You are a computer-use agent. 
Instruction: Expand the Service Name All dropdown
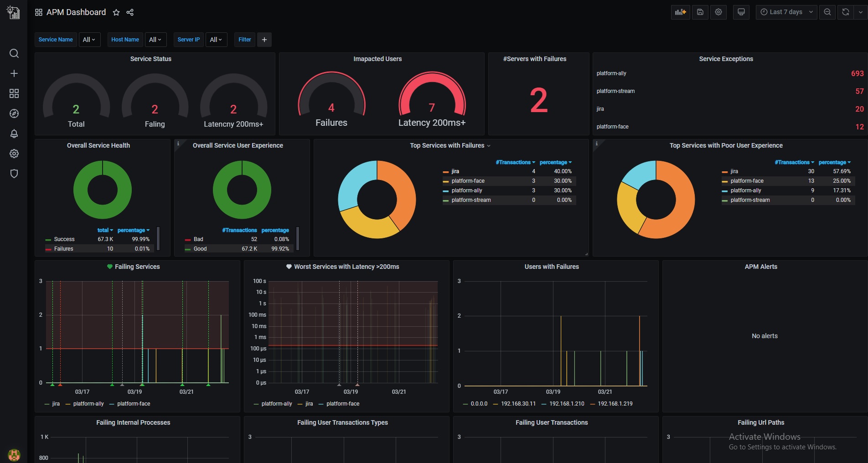89,40
